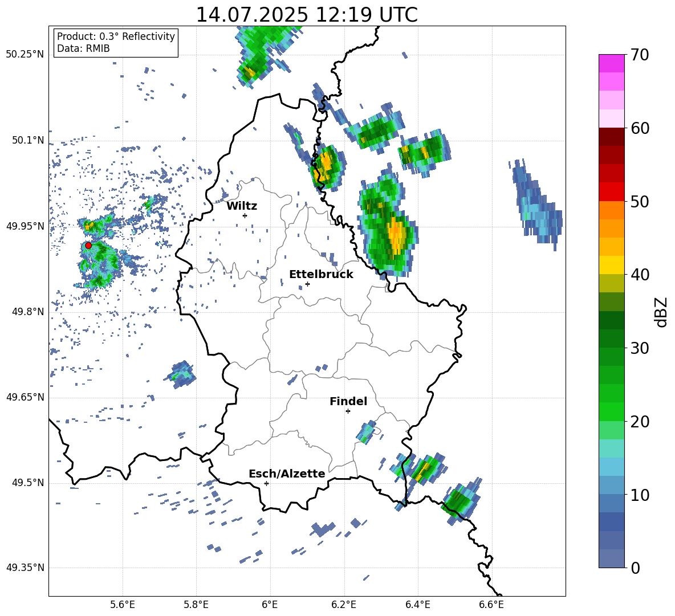Click the Findel station cross marker
Image resolution: width=675 pixels, height=616 pixels.
point(348,411)
